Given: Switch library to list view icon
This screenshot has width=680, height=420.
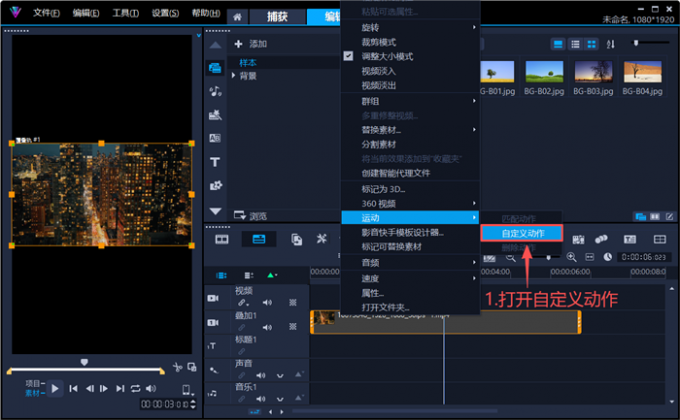Looking at the screenshot, I should (x=575, y=44).
